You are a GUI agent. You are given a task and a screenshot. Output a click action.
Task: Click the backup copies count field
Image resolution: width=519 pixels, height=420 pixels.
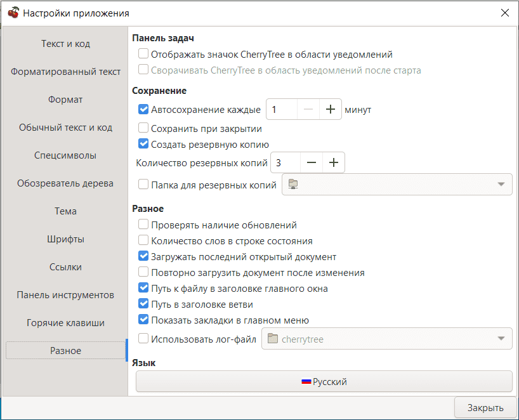pyautogui.click(x=285, y=162)
